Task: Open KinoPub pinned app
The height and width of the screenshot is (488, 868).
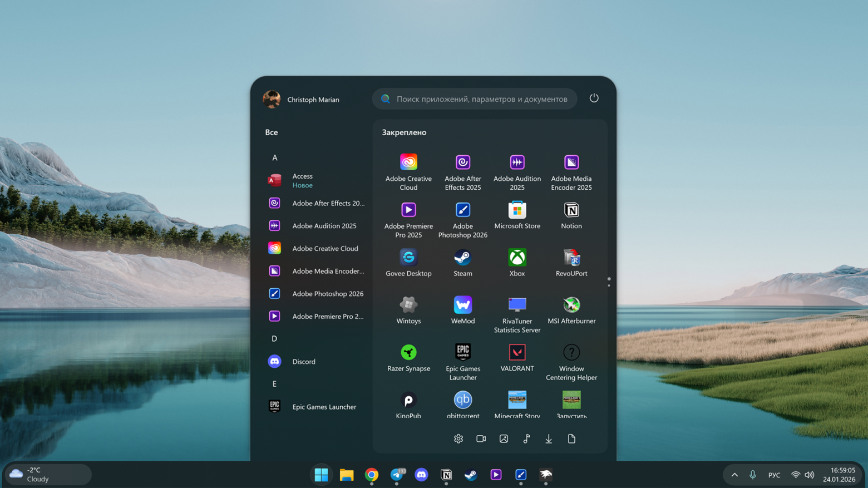Action: (x=408, y=405)
